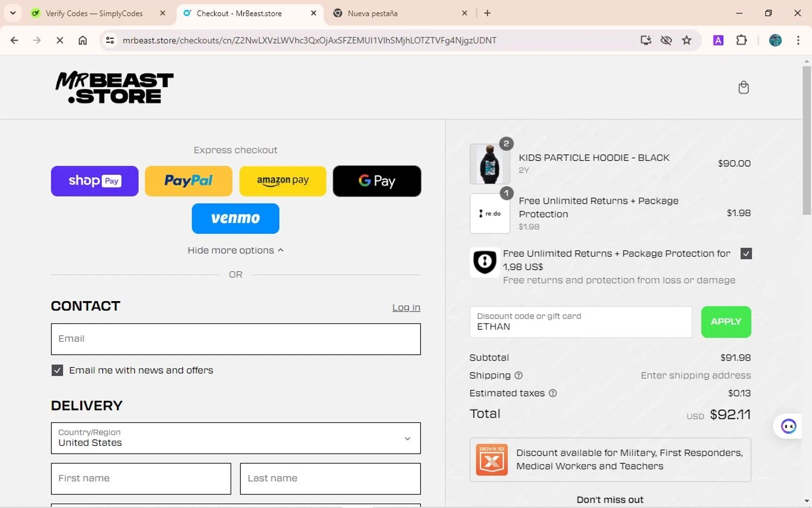This screenshot has width=812, height=508.
Task: Click the re:do package protection thumbnail
Action: [489, 213]
